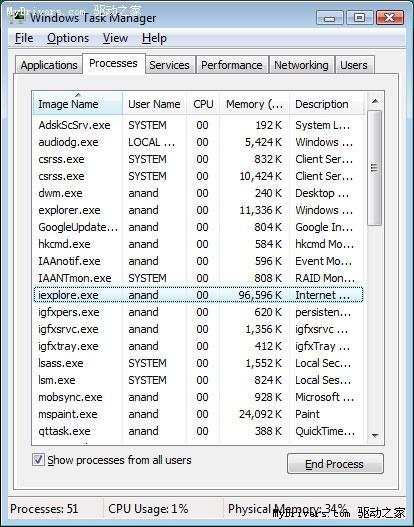Viewport: 414px width, 527px height.
Task: Toggle Show processes from all users
Action: pos(38,459)
